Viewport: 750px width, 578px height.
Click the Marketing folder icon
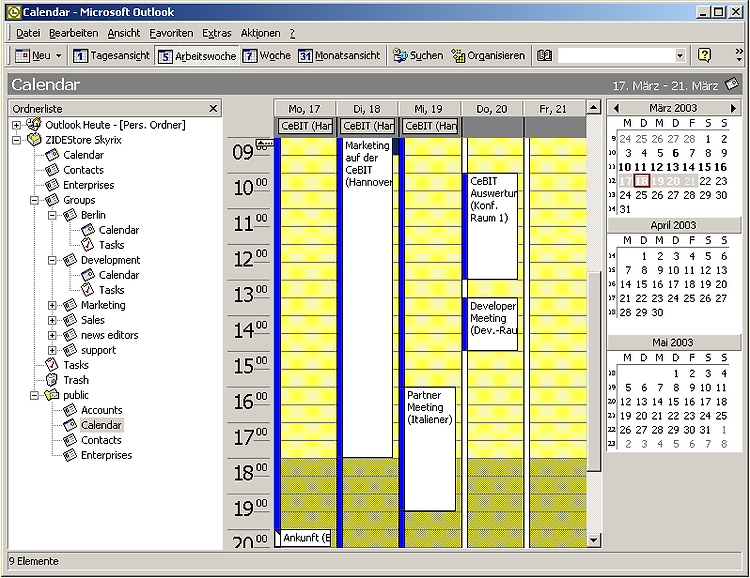70,305
